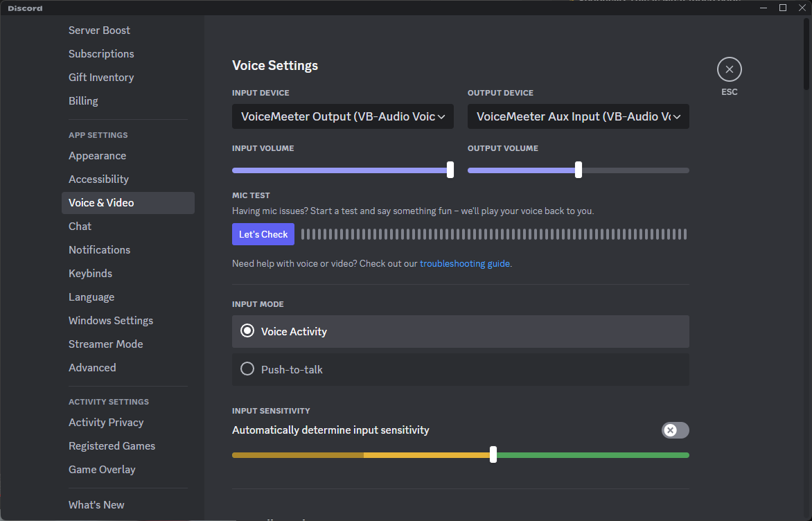
Task: Go to Keybinds settings
Action: coord(90,274)
